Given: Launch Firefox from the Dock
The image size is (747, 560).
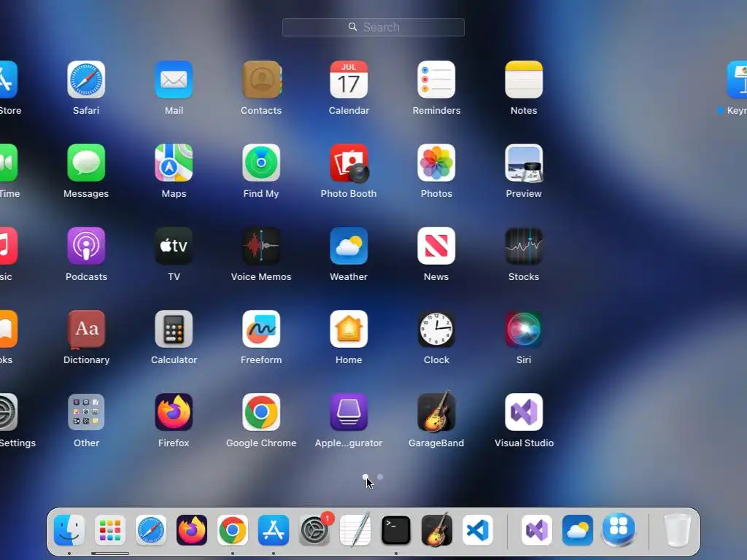Looking at the screenshot, I should click(192, 530).
